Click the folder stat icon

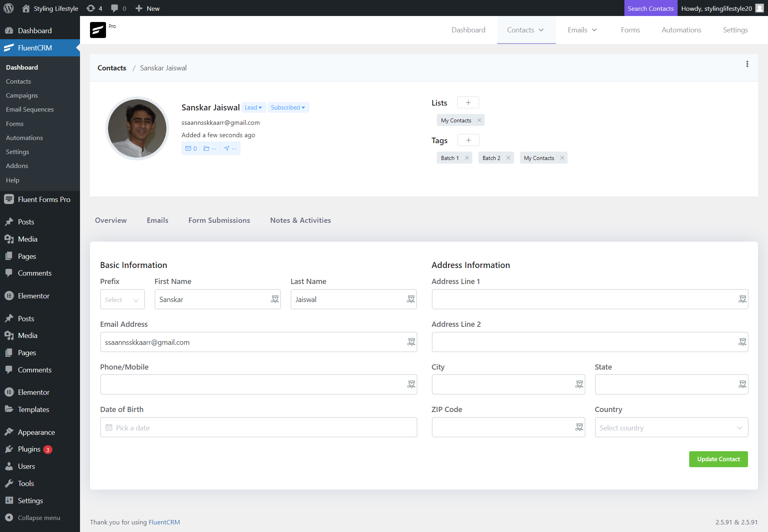click(210, 148)
